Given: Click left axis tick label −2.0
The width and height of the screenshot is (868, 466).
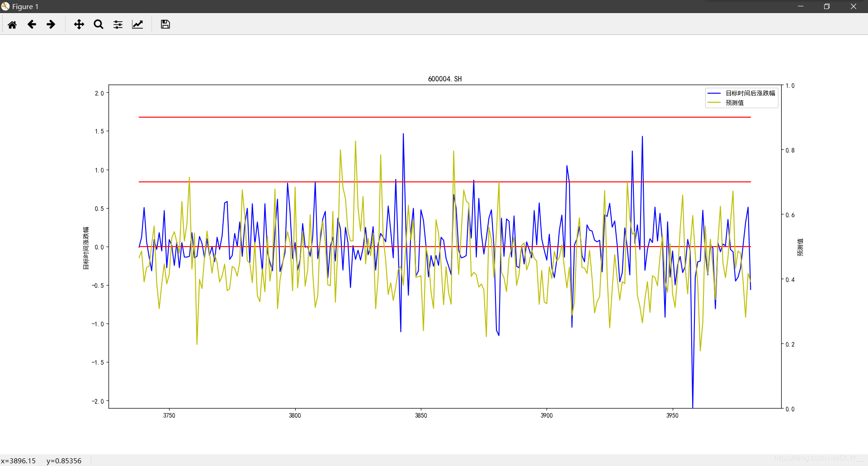Looking at the screenshot, I should pyautogui.click(x=98, y=401).
